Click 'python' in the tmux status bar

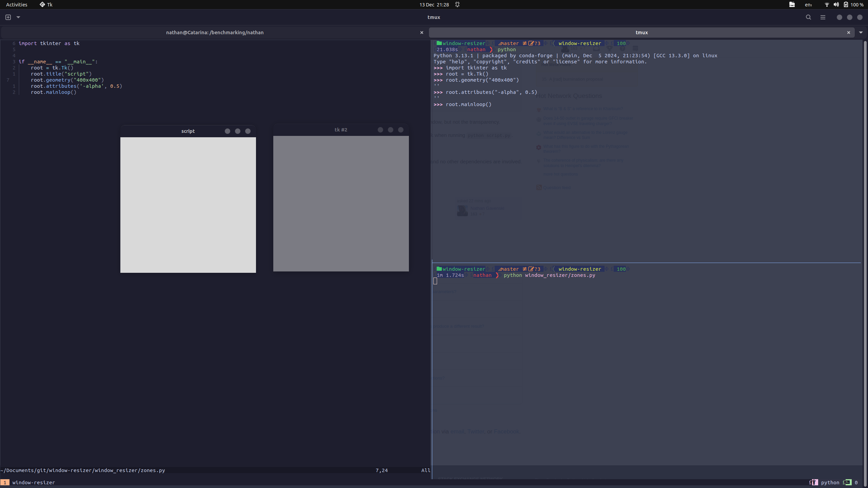(x=830, y=482)
